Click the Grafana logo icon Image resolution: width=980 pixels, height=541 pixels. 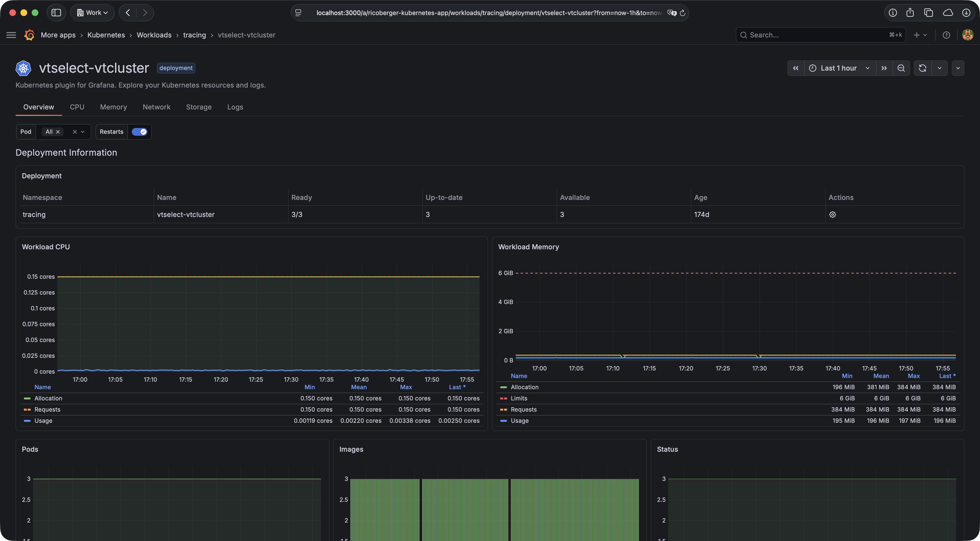(x=29, y=35)
